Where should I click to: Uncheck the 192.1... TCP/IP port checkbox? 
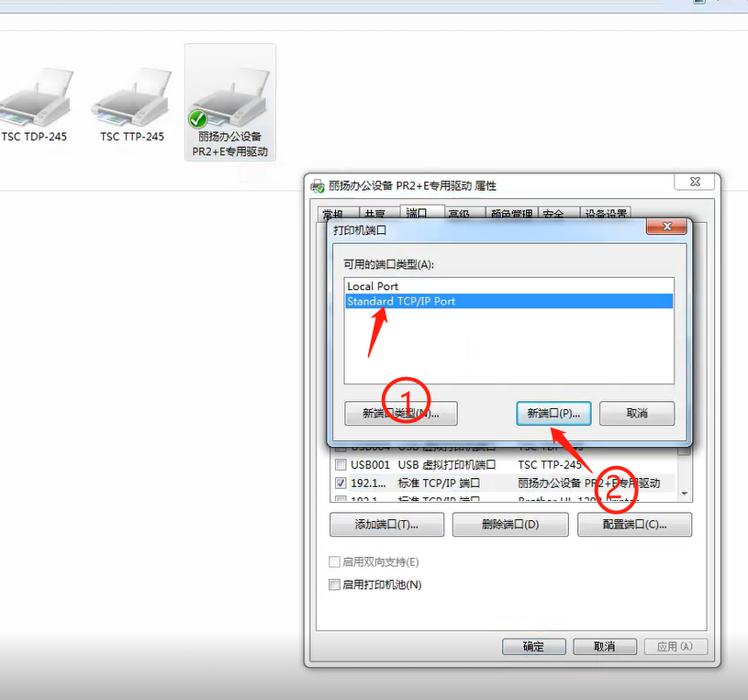coord(341,483)
